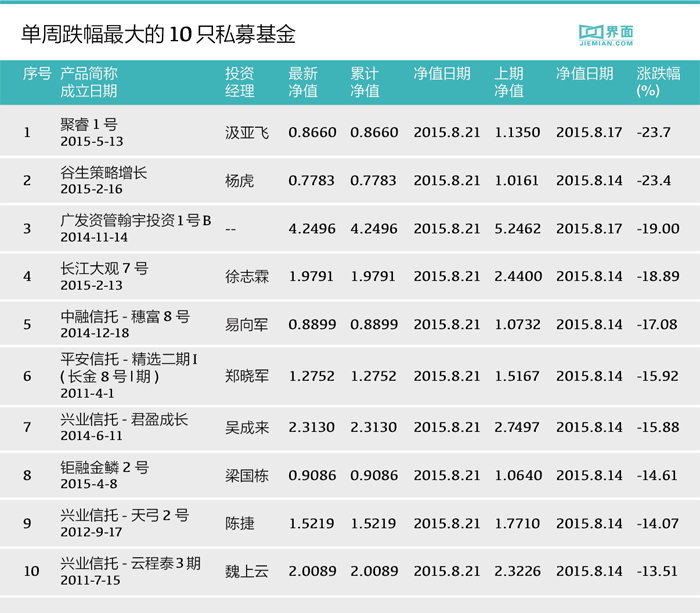Click the Jiemian logo icon

click(x=606, y=35)
